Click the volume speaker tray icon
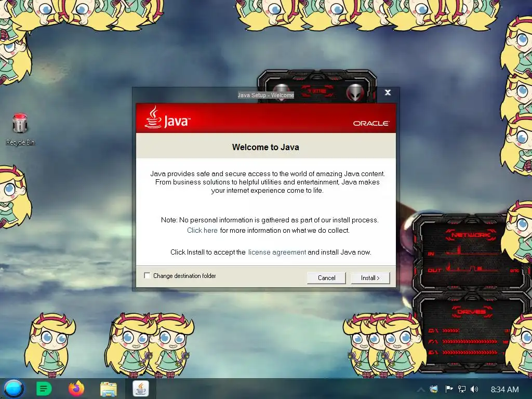The image size is (532, 399). coord(474,389)
